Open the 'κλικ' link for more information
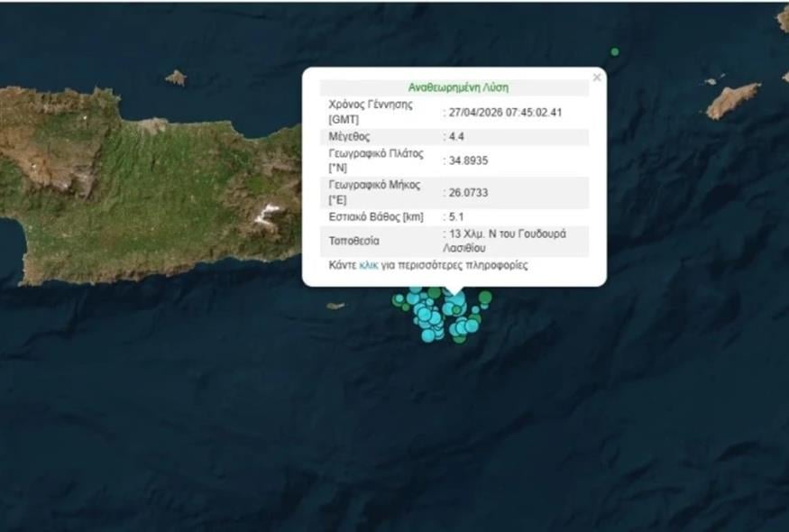The image size is (789, 532). click(x=368, y=265)
